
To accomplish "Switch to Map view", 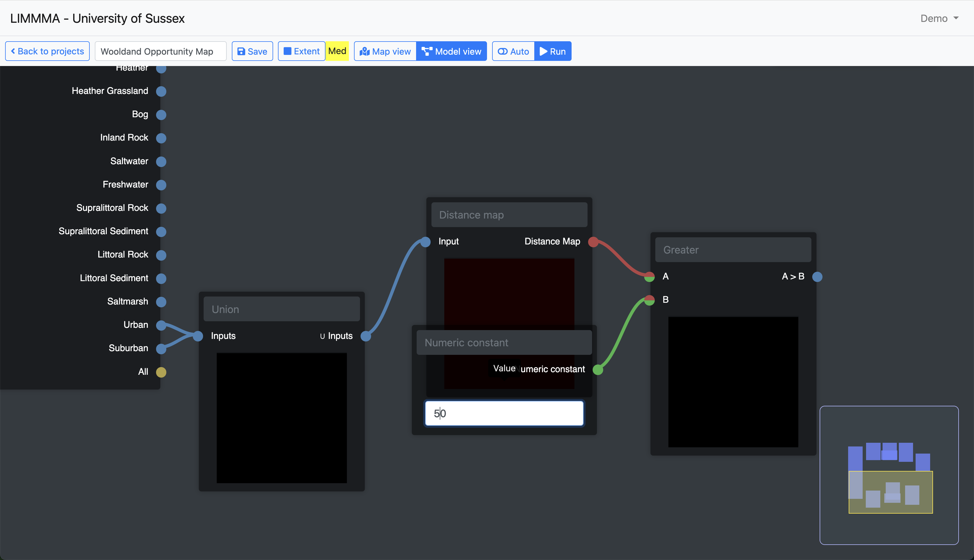I will (x=385, y=51).
